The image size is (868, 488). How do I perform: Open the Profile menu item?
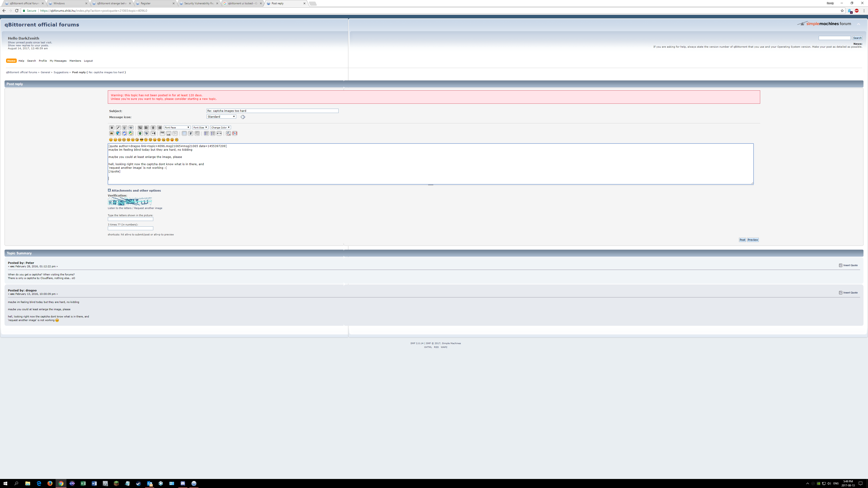point(43,61)
